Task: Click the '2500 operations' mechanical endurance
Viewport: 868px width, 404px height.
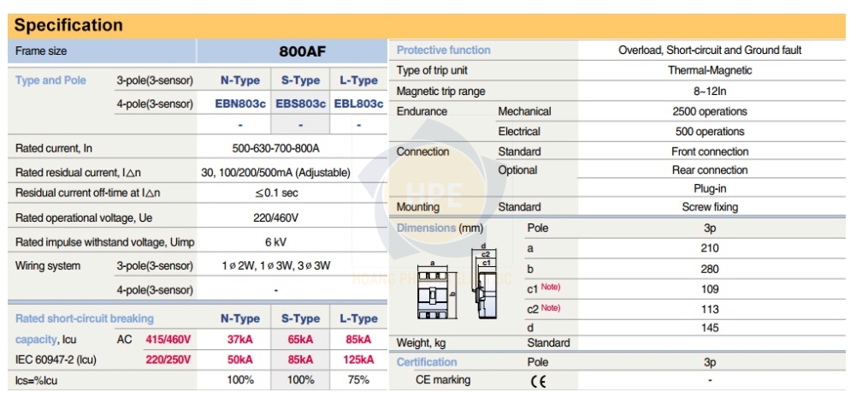Action: click(x=710, y=111)
